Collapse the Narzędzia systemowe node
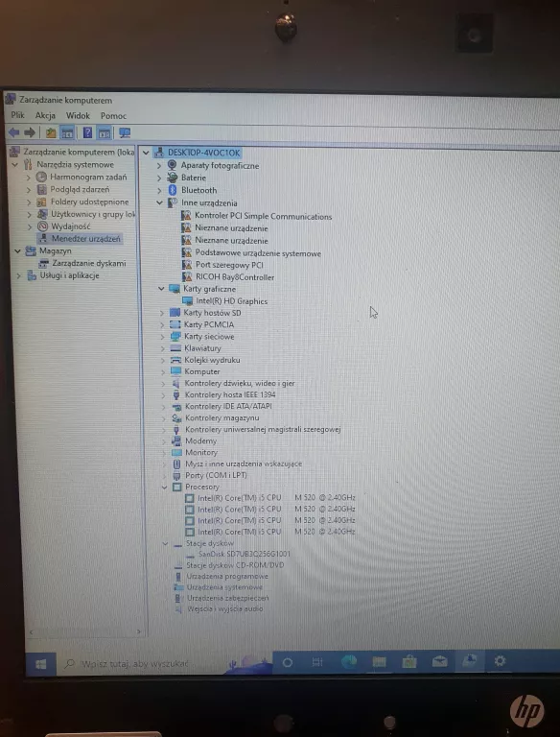Screen dimensions: 560x737 tap(15, 164)
